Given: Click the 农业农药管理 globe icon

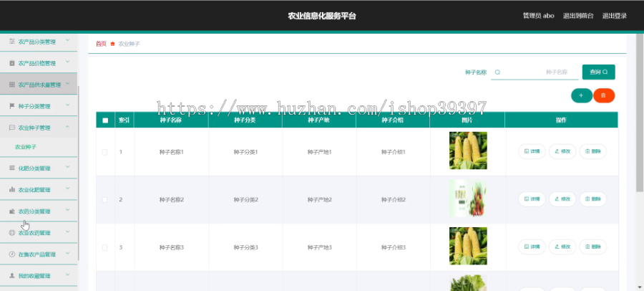Looking at the screenshot, I should 12,232.
